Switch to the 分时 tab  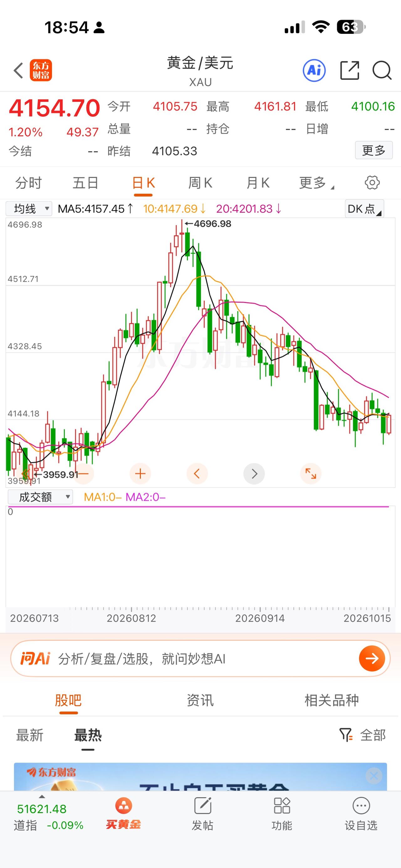tap(29, 183)
